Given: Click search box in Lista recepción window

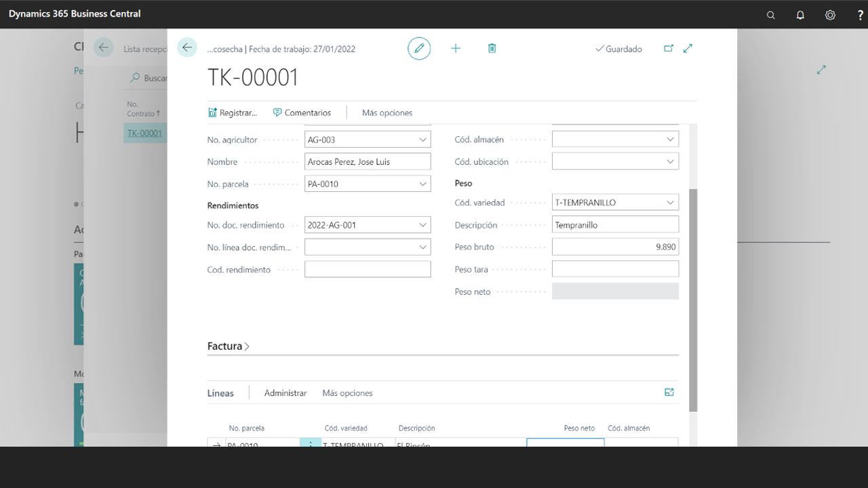Looking at the screenshot, I should click(x=149, y=78).
